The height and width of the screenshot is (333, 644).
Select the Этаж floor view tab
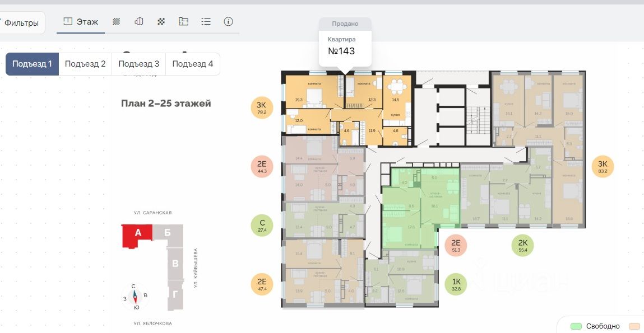[x=81, y=22]
